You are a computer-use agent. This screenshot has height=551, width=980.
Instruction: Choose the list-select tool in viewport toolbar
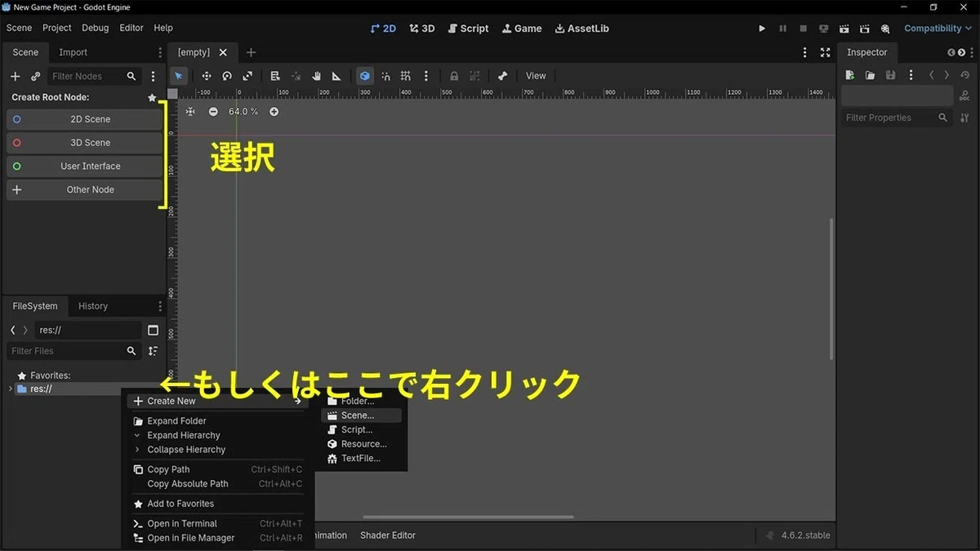[275, 76]
